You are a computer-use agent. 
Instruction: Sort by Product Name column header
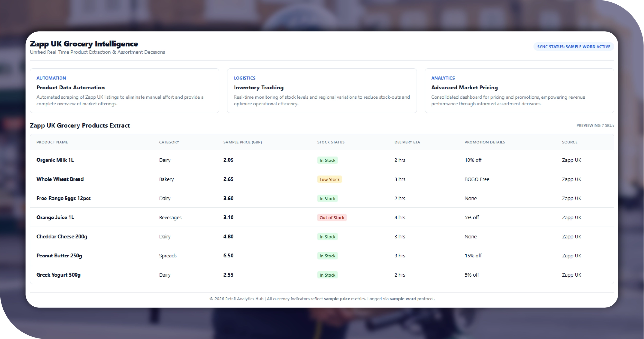pos(52,142)
